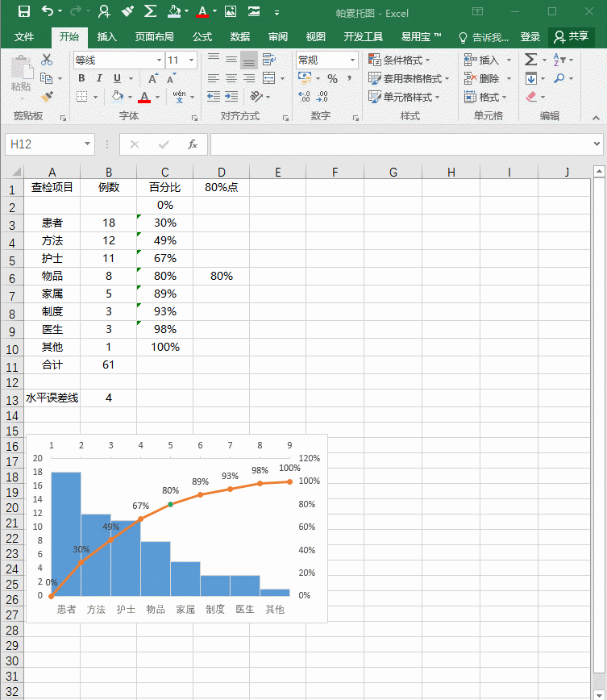Click the Wrap Text icon
The image size is (607, 700).
[x=268, y=60]
